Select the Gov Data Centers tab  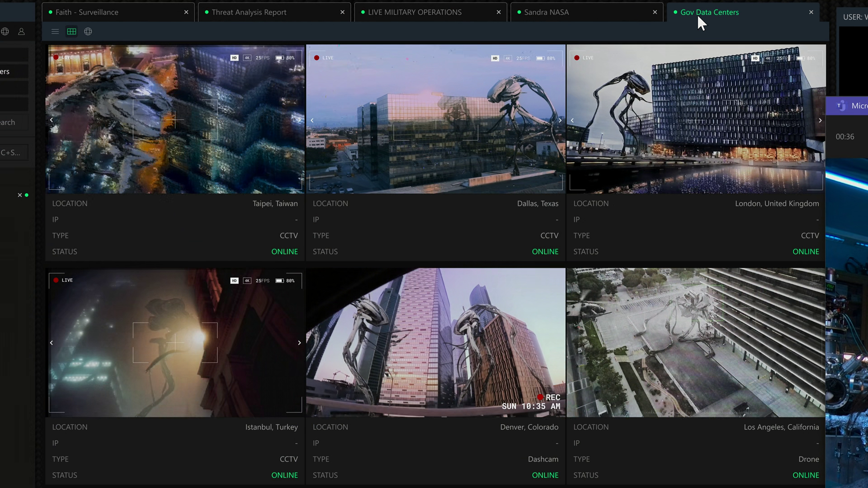[x=743, y=12]
